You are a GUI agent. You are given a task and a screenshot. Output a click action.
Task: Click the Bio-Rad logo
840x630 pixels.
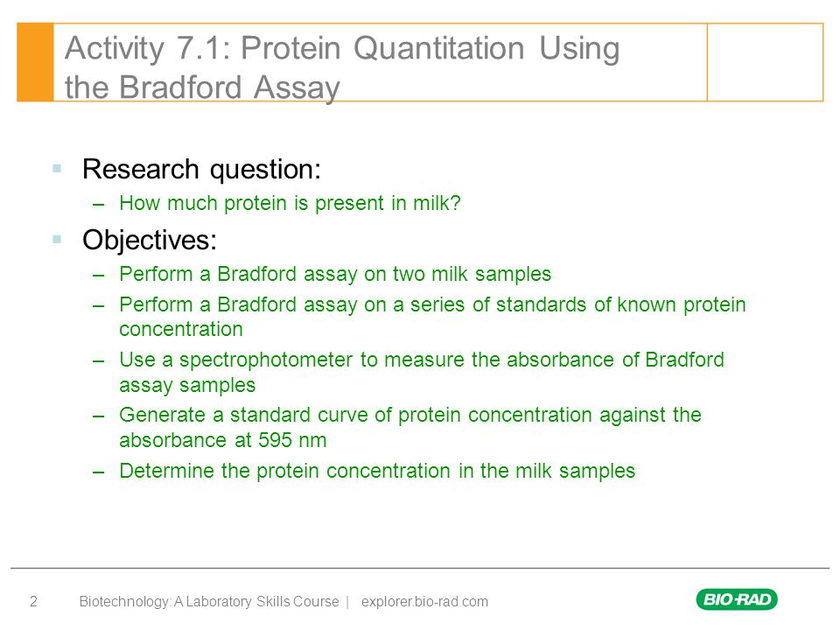(737, 599)
